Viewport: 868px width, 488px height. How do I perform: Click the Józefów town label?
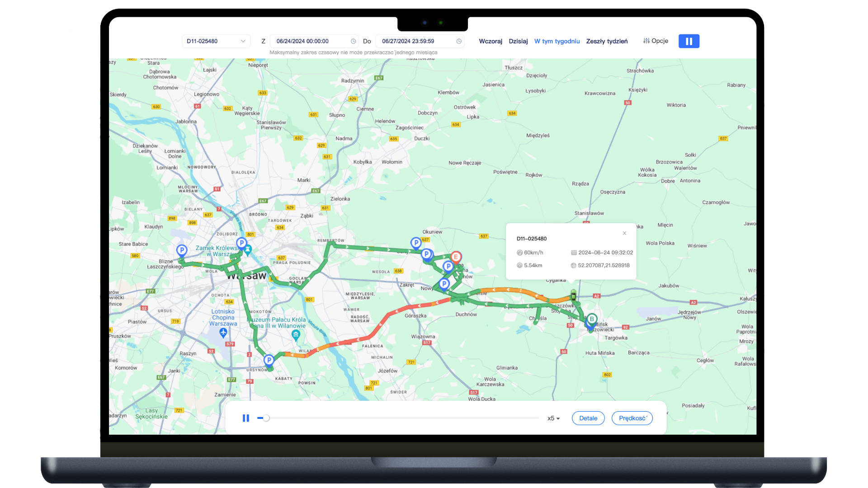387,371
